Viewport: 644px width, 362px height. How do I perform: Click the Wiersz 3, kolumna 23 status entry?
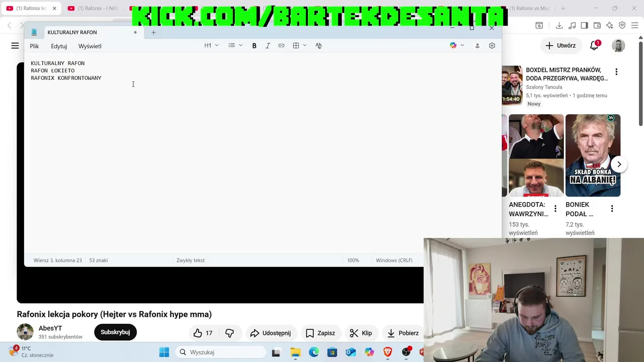pos(57,260)
